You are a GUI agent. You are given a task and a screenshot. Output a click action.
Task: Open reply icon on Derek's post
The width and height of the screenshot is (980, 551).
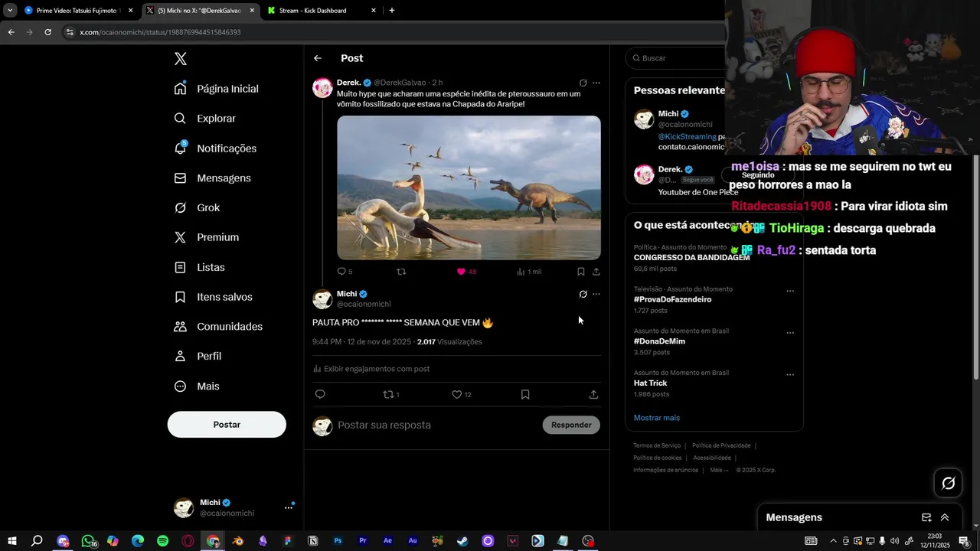[x=341, y=272]
